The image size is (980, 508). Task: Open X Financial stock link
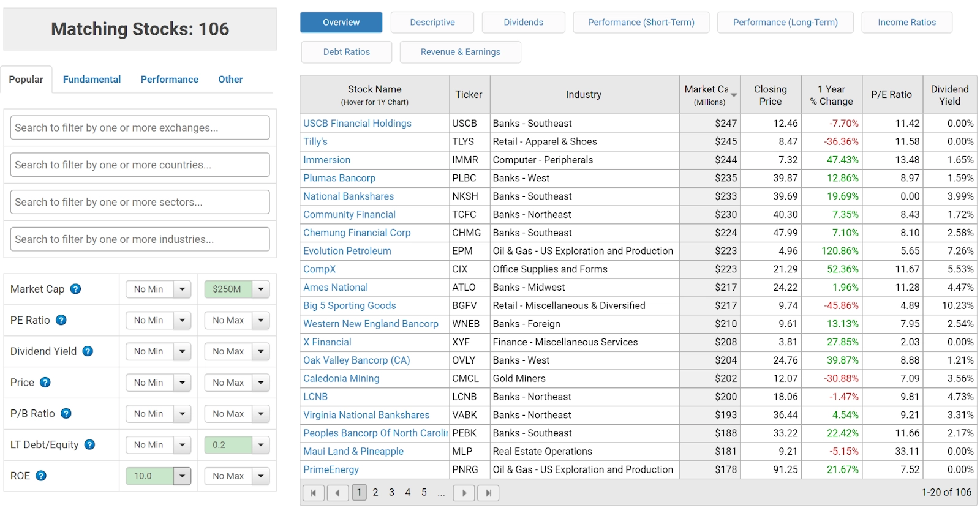327,342
